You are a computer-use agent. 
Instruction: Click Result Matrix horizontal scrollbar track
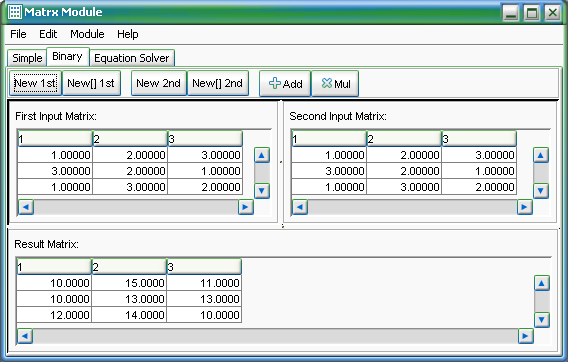[x=275, y=336]
